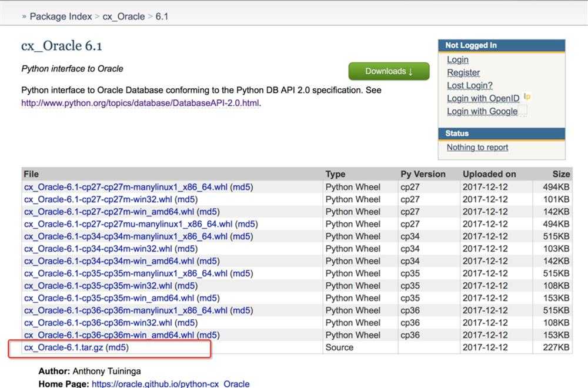Download cx_Oracle-6.1-cp34-cp34m-manylinux1_x86_64.whl
Viewport: 588px width, 388px height.
[x=126, y=236]
